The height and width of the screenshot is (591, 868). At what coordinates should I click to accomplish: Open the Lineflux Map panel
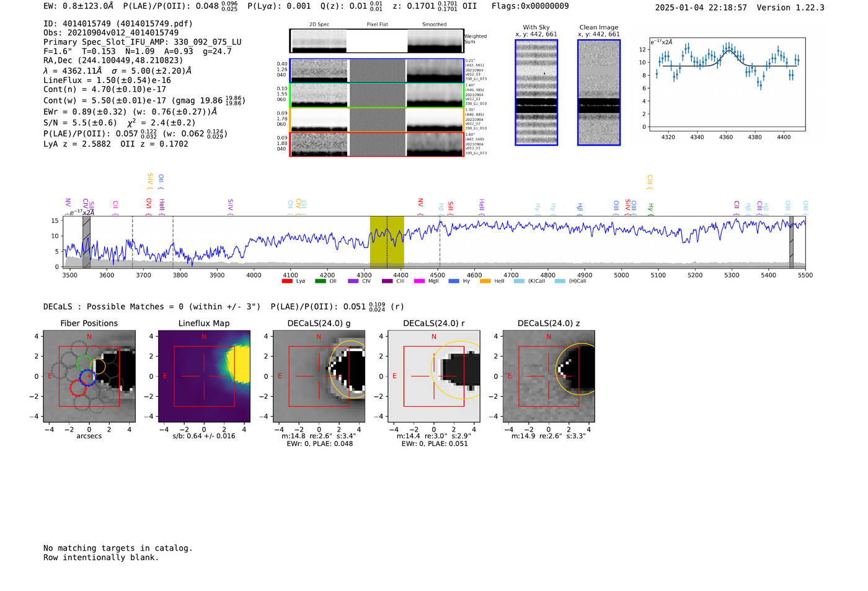click(204, 376)
